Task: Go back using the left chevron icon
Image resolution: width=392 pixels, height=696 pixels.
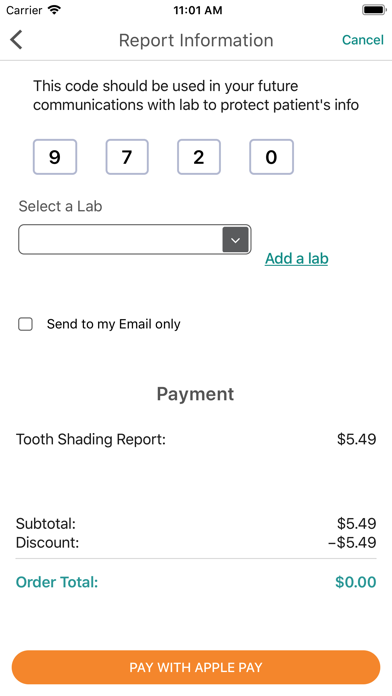Action: (x=16, y=40)
